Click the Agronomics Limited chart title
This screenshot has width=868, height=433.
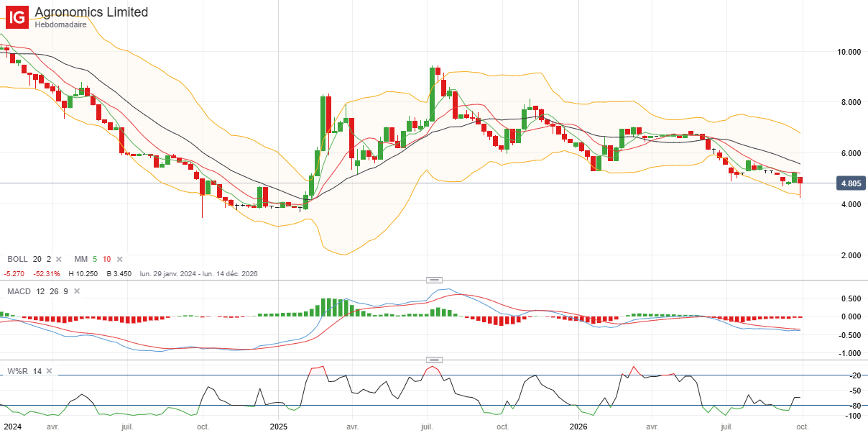(91, 12)
